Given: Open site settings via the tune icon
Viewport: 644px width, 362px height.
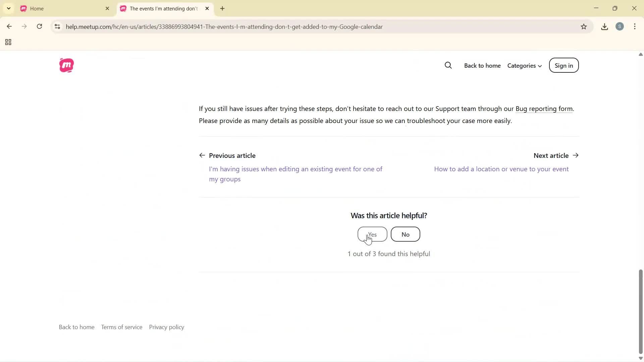Looking at the screenshot, I should click(x=57, y=27).
